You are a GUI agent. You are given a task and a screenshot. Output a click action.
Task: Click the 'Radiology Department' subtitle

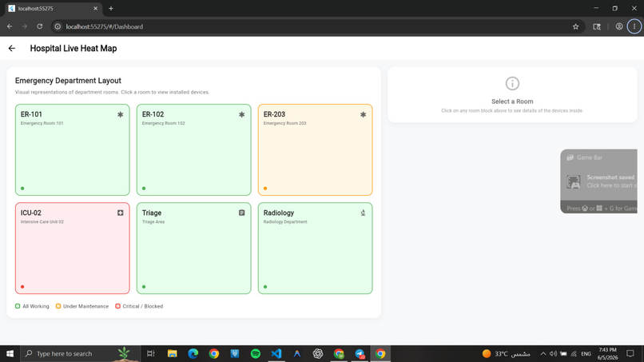tap(285, 222)
